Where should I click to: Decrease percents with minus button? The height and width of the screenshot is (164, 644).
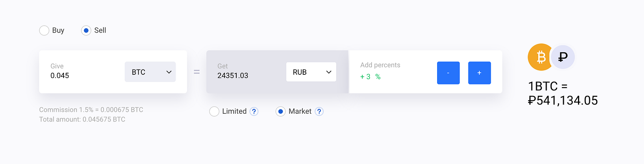(x=448, y=73)
